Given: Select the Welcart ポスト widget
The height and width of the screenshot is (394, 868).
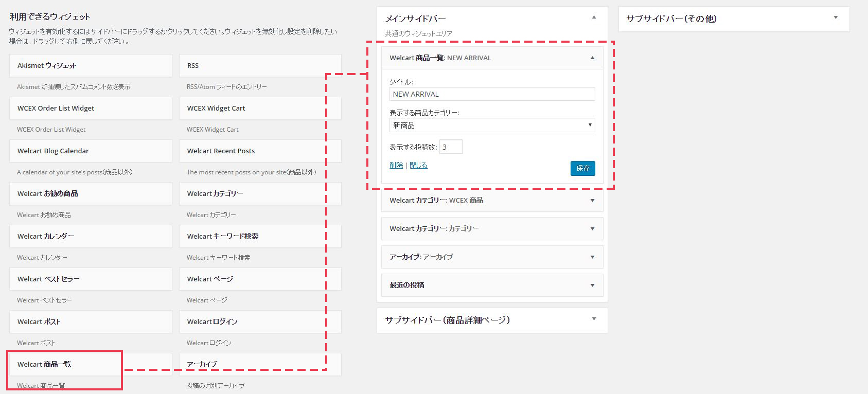Looking at the screenshot, I should click(91, 322).
